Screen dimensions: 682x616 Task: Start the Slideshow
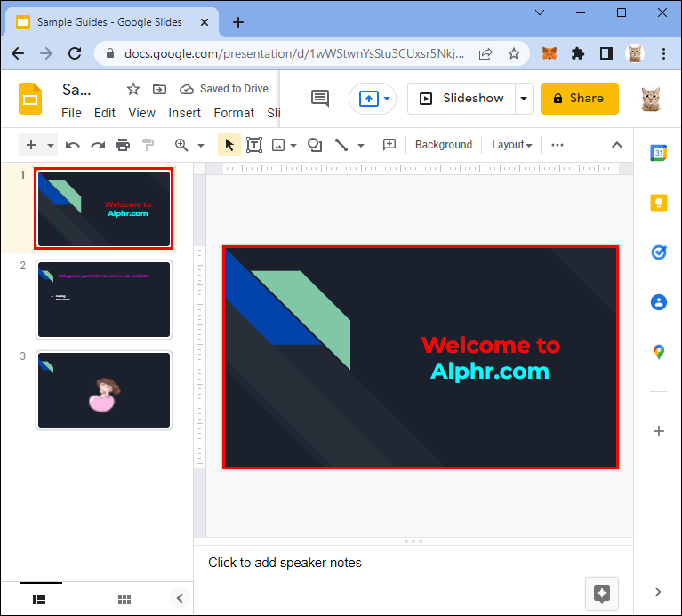point(461,99)
